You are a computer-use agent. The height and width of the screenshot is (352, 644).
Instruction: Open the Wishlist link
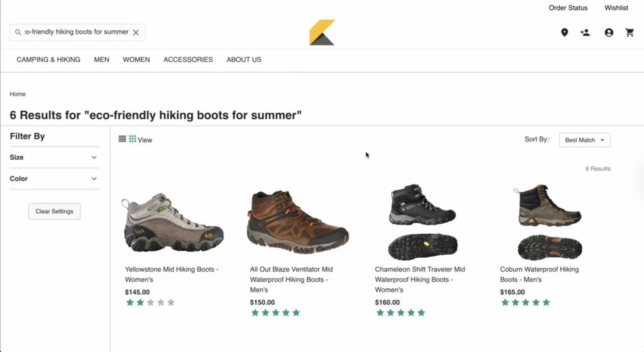[x=616, y=8]
